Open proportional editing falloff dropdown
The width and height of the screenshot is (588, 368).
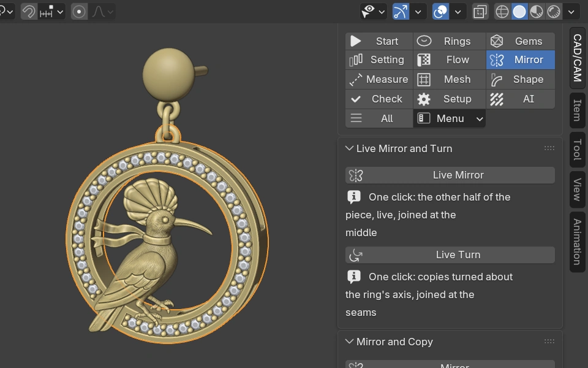102,12
